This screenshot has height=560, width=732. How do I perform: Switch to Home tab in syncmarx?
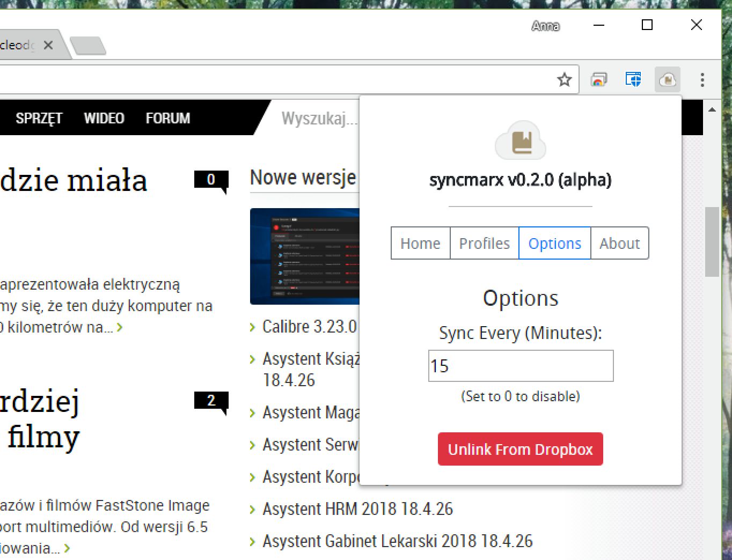pyautogui.click(x=420, y=243)
